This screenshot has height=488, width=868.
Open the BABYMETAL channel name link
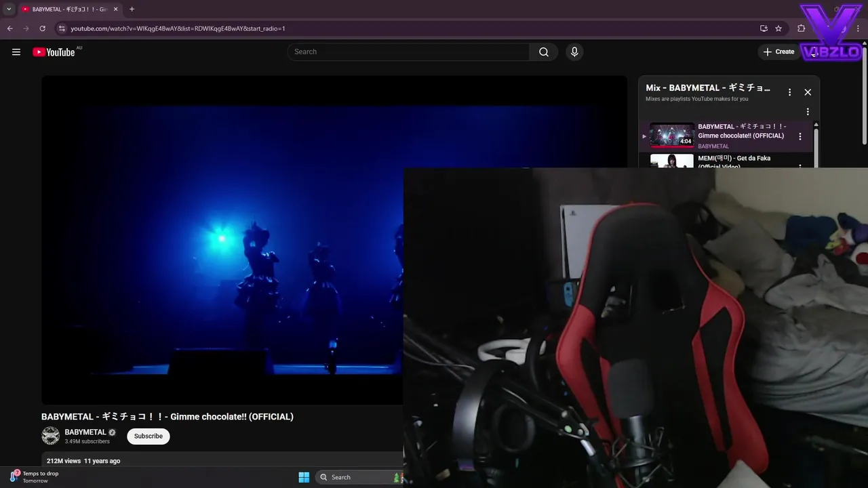[x=85, y=432]
